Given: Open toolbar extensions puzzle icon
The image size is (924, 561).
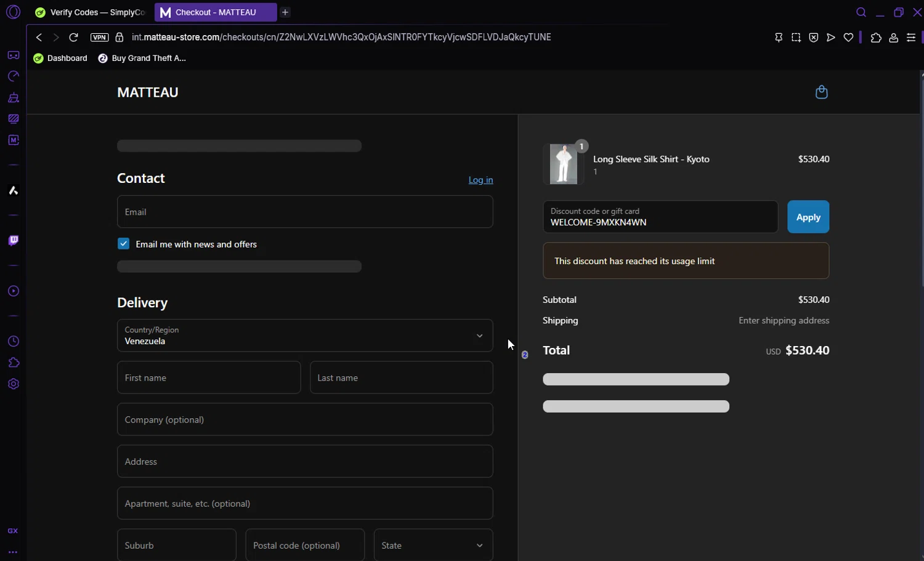Looking at the screenshot, I should pyautogui.click(x=876, y=38).
